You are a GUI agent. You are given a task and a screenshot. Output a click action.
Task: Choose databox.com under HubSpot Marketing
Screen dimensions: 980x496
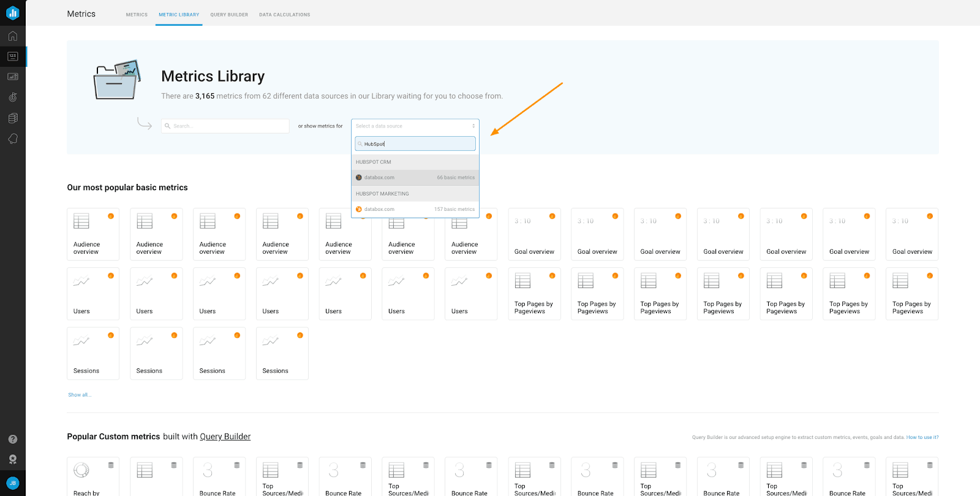(415, 209)
